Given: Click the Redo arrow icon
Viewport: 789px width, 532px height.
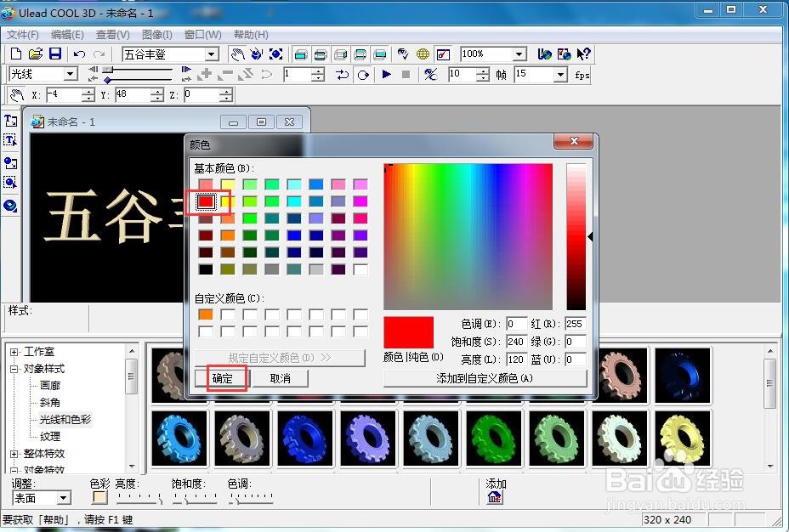Looking at the screenshot, I should click(99, 54).
